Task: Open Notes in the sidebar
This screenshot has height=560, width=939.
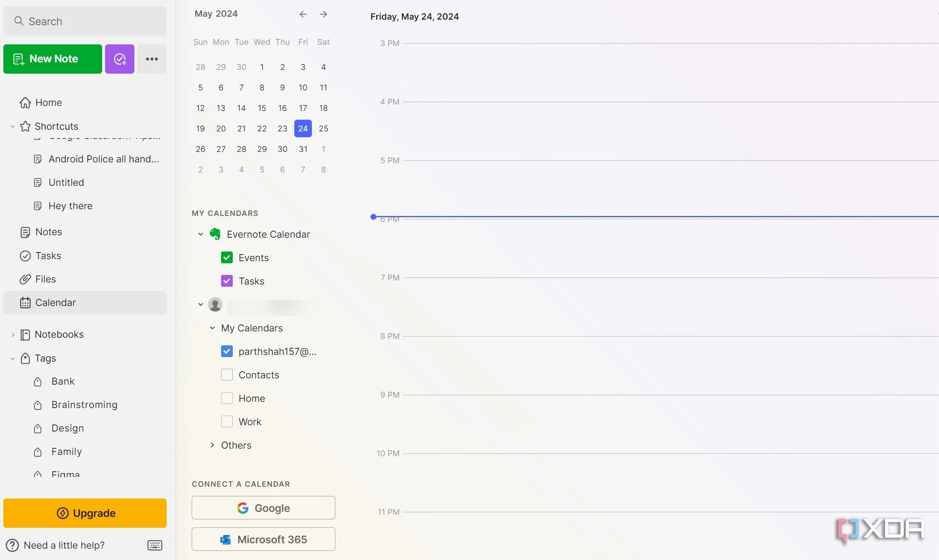Action: (85, 232)
